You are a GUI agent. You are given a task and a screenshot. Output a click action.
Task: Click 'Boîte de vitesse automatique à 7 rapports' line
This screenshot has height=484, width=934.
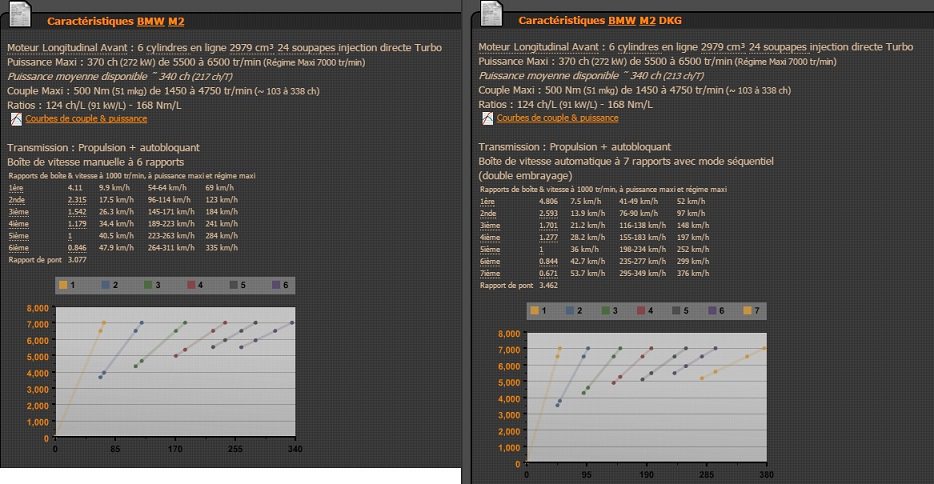[626, 162]
